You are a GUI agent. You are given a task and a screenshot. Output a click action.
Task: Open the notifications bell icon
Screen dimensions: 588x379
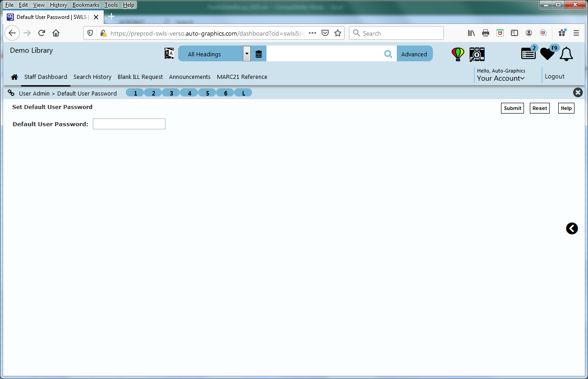pyautogui.click(x=566, y=54)
